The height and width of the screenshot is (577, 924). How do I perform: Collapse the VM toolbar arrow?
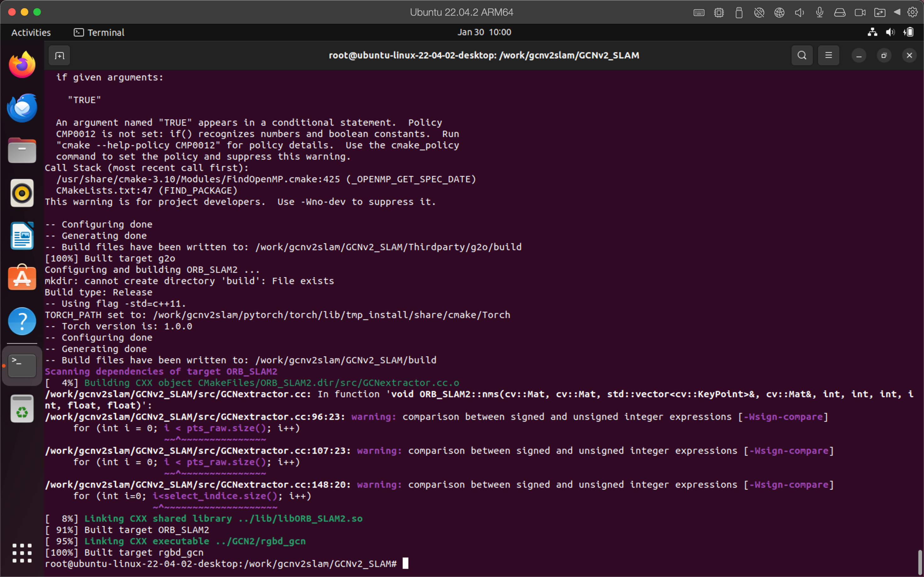pos(897,12)
